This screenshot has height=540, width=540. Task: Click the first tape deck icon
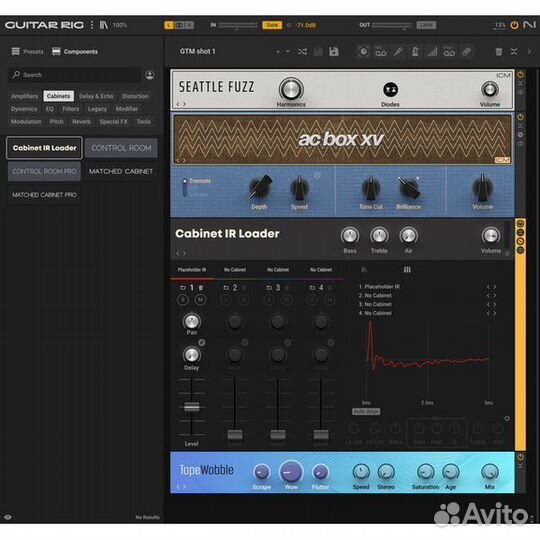pos(381,52)
